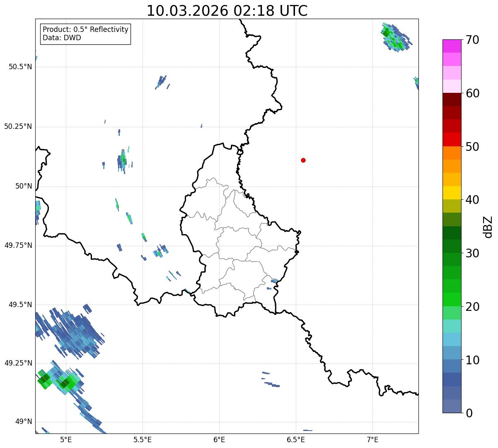Click the 6°E longitude label
The height and width of the screenshot is (448, 498).
[x=219, y=439]
